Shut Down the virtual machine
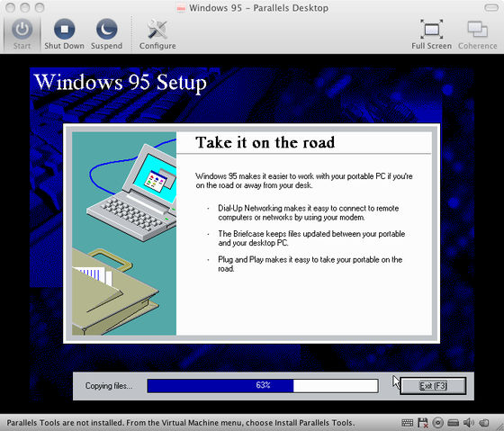Screen dimensions: 504x431 64,30
